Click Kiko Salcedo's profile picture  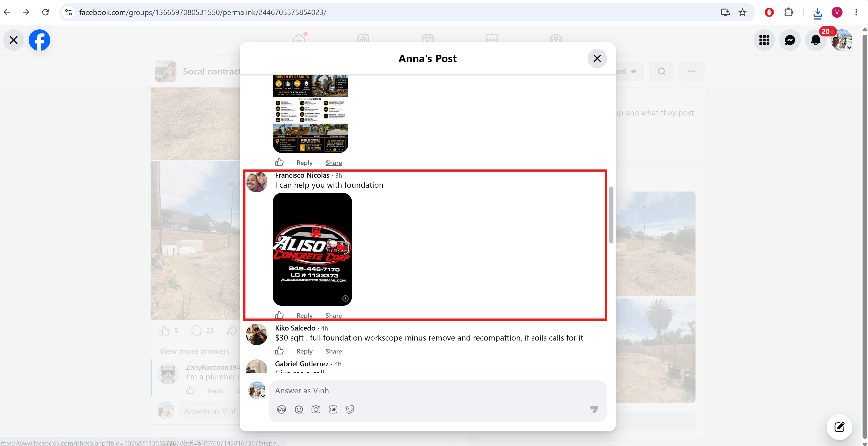[257, 334]
